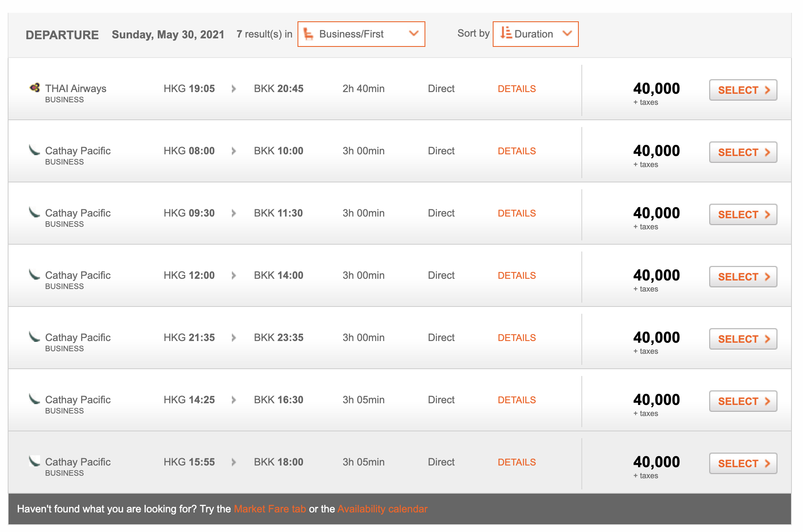Select the Cathay Pacific 08:00 flight
803x532 pixels.
coord(743,152)
